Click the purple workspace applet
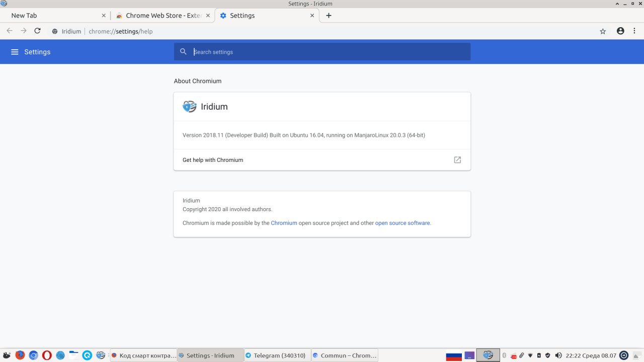This screenshot has height=362, width=644. pos(469,355)
